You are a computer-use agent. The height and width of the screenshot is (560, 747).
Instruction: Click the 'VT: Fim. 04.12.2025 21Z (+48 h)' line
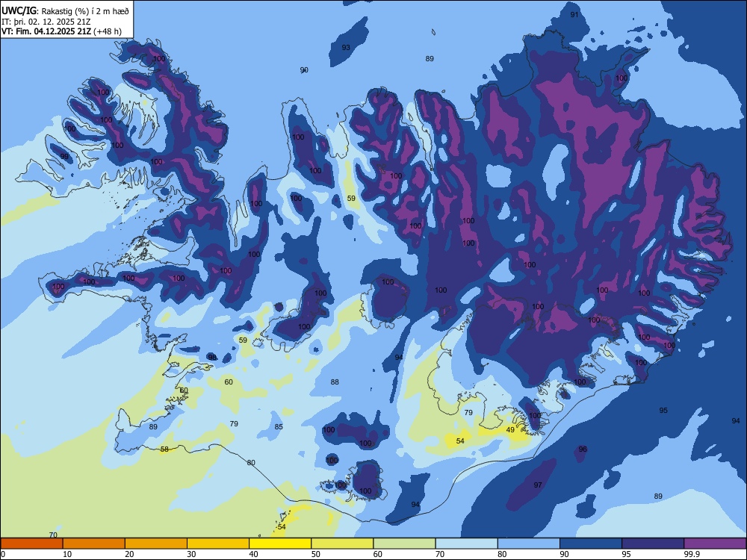[61, 31]
